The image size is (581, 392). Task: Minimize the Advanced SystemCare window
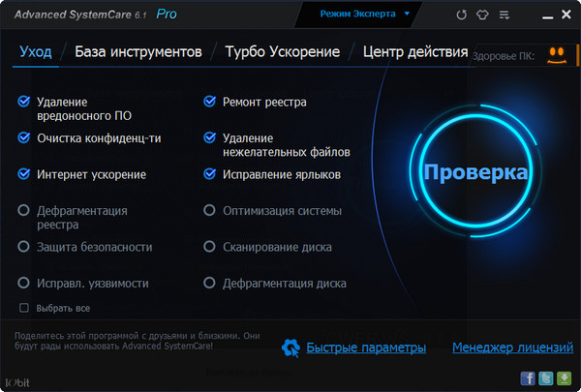coord(547,16)
